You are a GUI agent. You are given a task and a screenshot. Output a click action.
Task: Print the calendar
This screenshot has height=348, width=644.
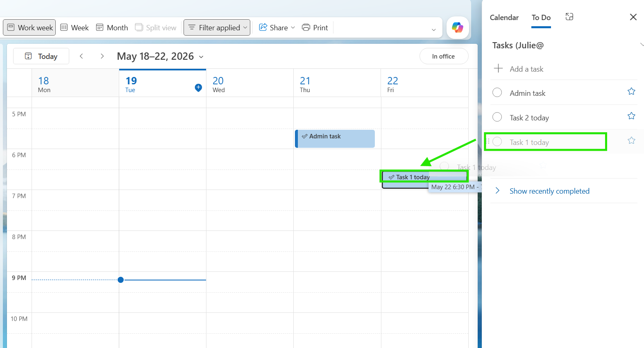point(315,27)
